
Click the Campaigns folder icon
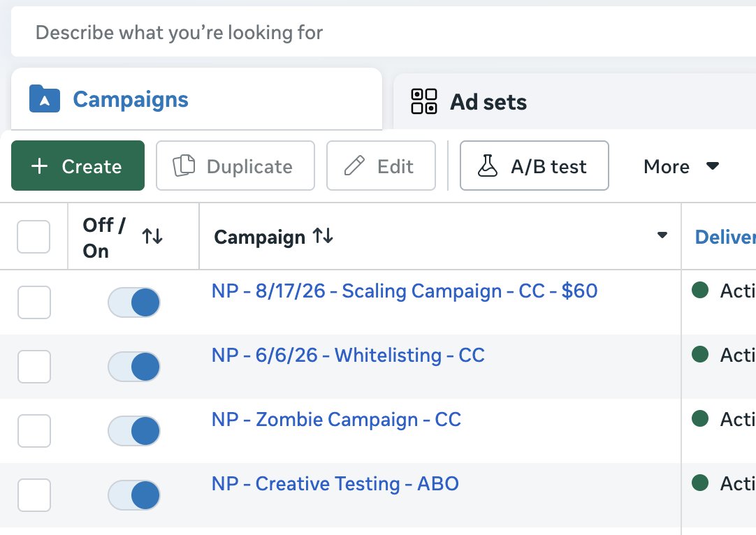point(44,98)
